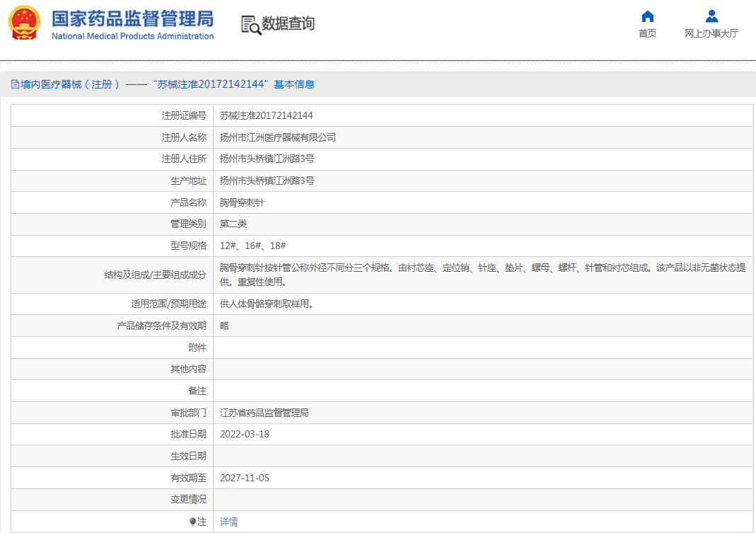This screenshot has height=533, width=756.
Task: Click the 适用范围/预期用途 label
Action: tap(169, 304)
